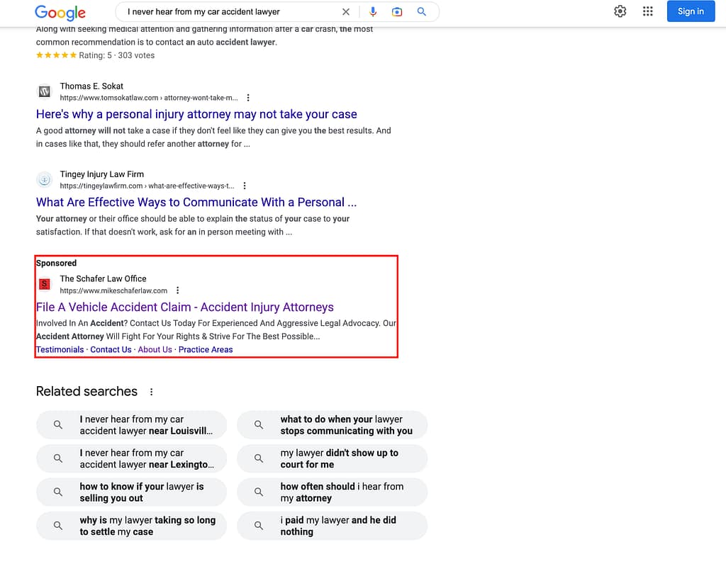Search "how to know if your lawyer is selling you out"

pos(131,492)
